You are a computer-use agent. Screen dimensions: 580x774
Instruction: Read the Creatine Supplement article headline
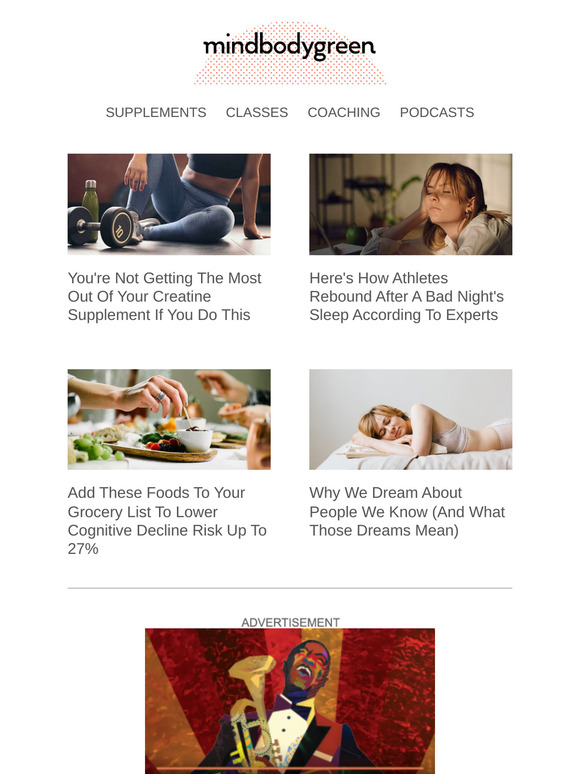164,296
